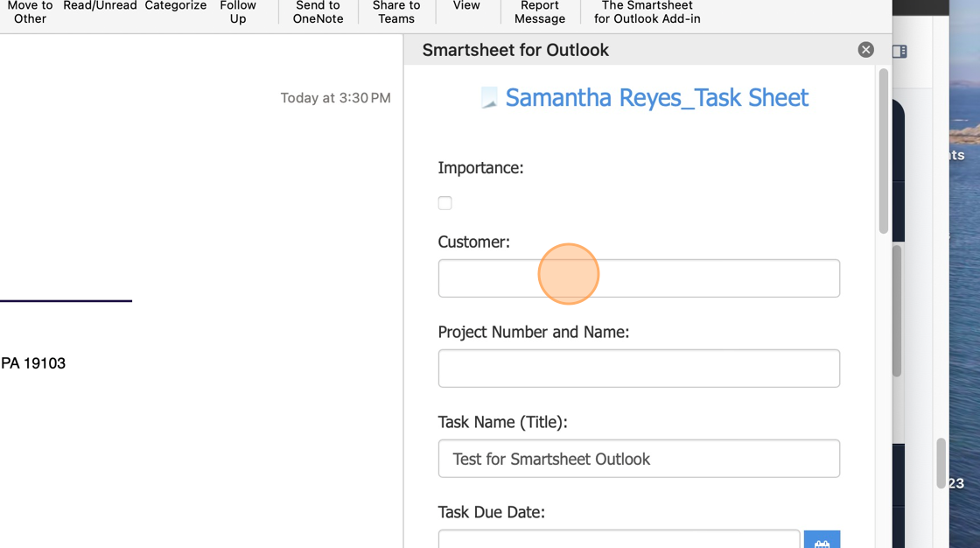The height and width of the screenshot is (548, 980).
Task: Toggle Read/Unread for the message
Action: point(100,6)
